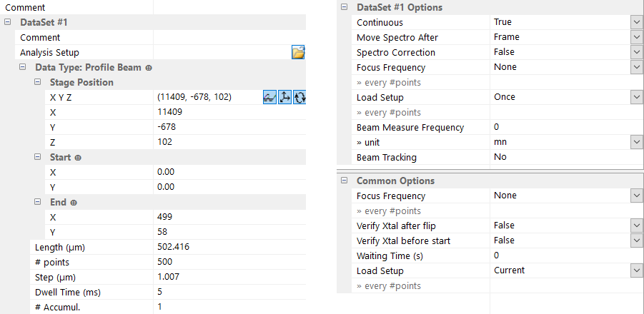Open the Spectro Correction dropdown
The height and width of the screenshot is (314, 644).
[636, 52]
